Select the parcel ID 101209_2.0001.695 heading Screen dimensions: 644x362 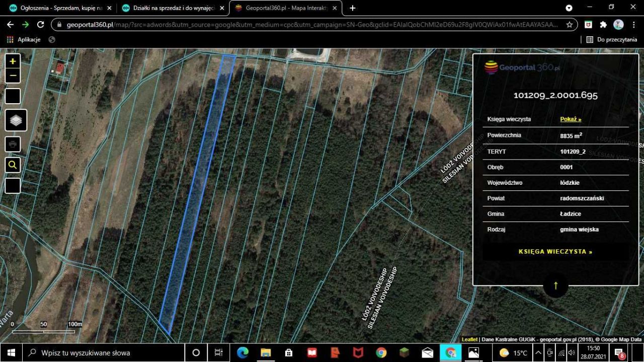[x=555, y=95]
